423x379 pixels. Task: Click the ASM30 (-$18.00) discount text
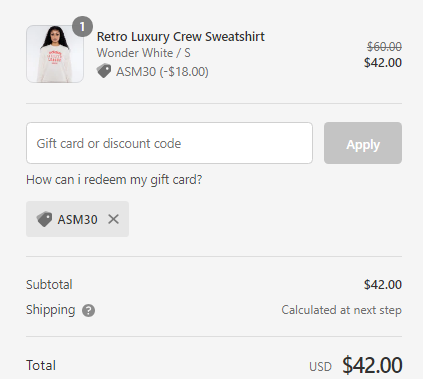click(162, 71)
